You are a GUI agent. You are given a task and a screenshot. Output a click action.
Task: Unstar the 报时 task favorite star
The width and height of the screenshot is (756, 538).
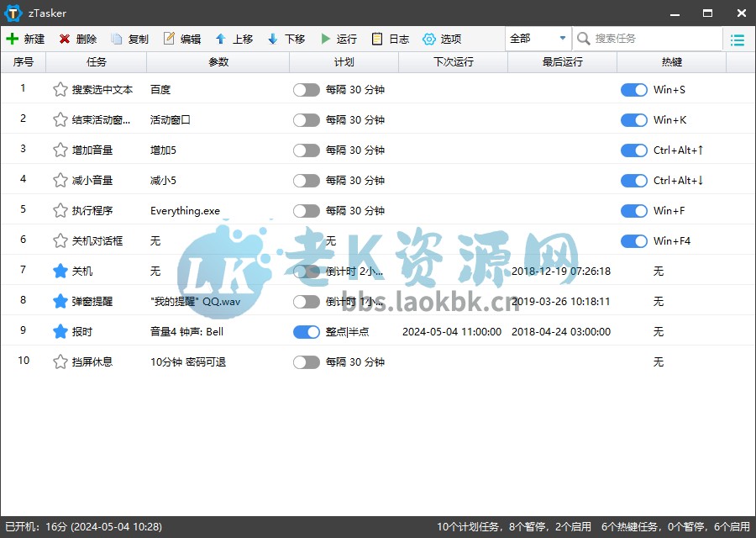point(60,332)
